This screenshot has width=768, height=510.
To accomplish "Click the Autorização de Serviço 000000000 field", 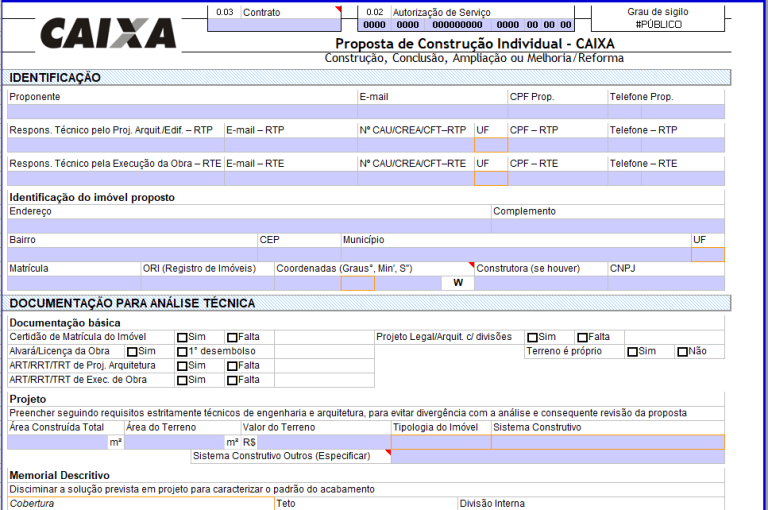I will (457, 25).
